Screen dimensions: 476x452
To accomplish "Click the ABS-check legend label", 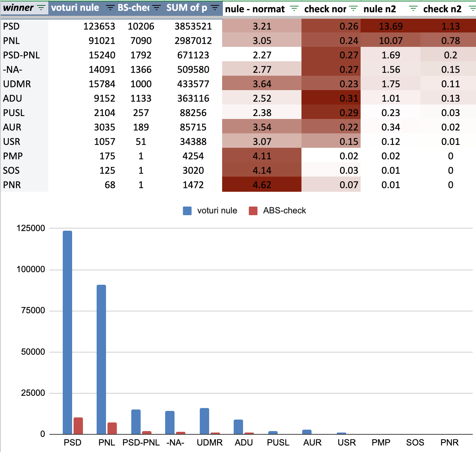I will (x=285, y=211).
